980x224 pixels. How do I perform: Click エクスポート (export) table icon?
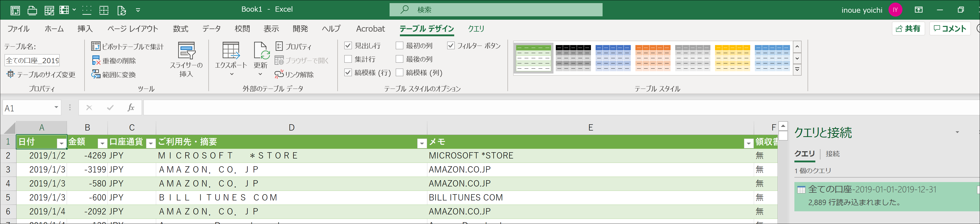coord(231,51)
